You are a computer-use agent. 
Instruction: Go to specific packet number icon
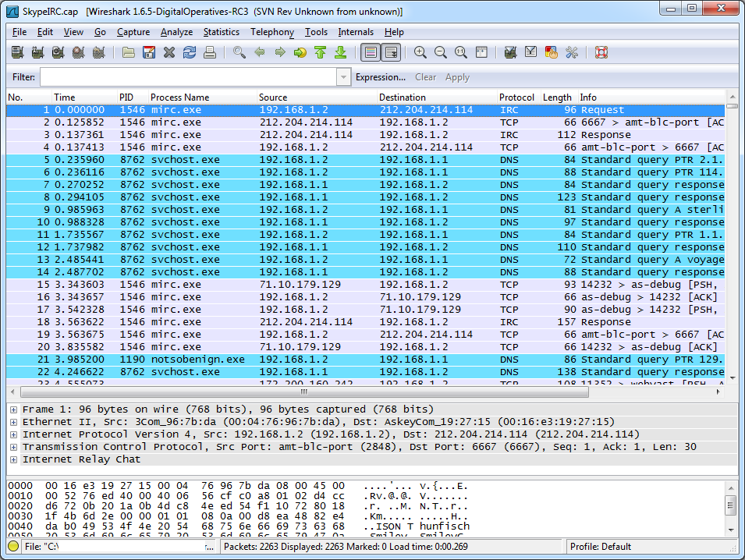[x=300, y=52]
